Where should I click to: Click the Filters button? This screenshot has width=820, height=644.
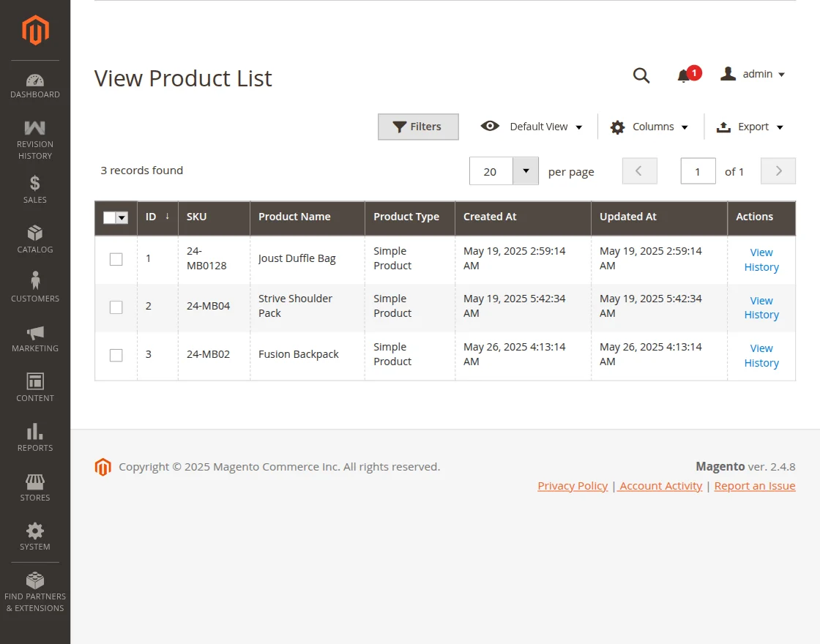(x=418, y=126)
